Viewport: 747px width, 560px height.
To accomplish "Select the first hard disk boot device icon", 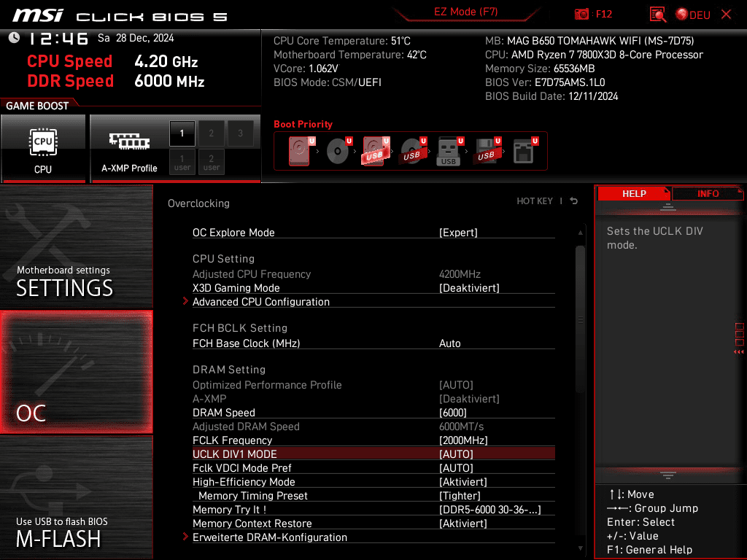I will [x=301, y=151].
